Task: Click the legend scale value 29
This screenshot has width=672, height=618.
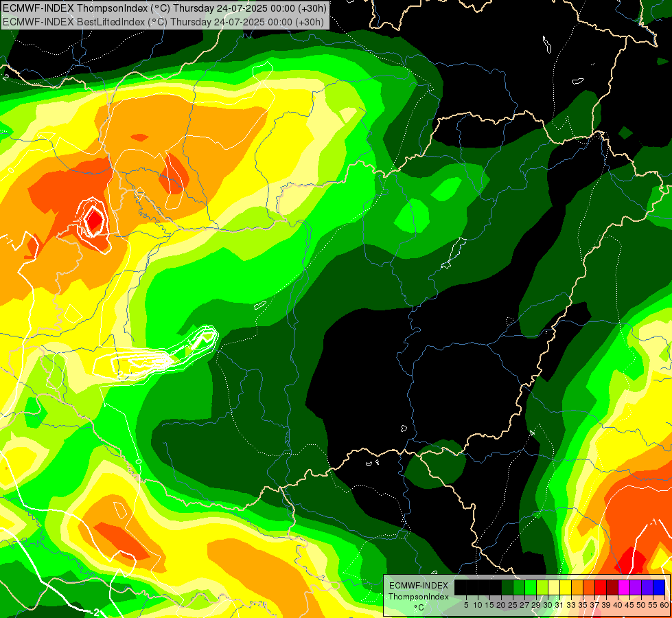Action: pyautogui.click(x=536, y=605)
